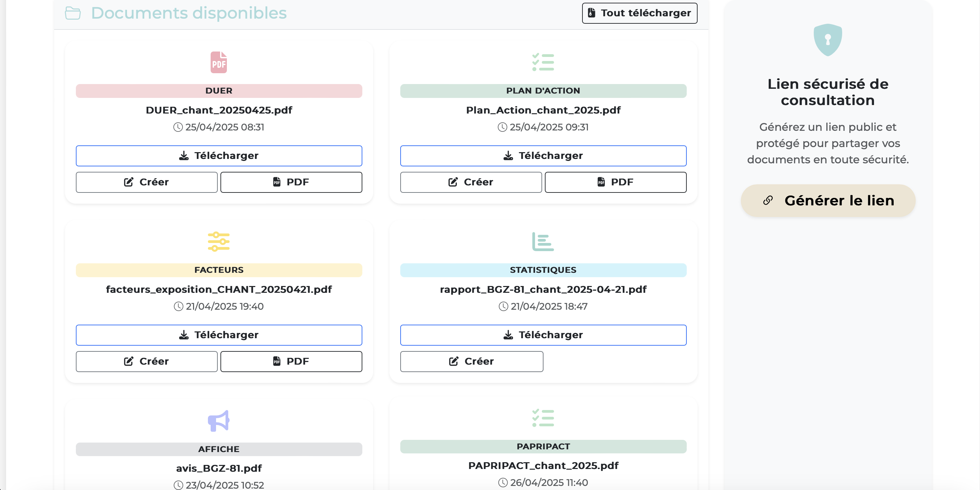Click Lien sécurisé de consultation heading
Screen dimensions: 980x490
pos(828,92)
